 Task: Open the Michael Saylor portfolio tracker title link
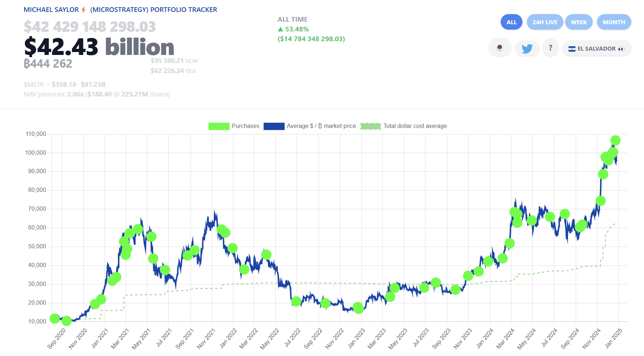(x=120, y=10)
